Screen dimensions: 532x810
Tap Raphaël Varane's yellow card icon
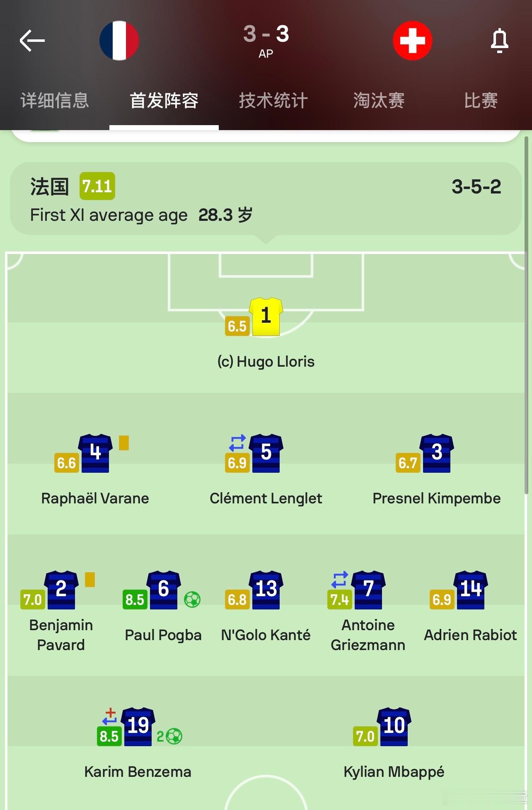[124, 442]
